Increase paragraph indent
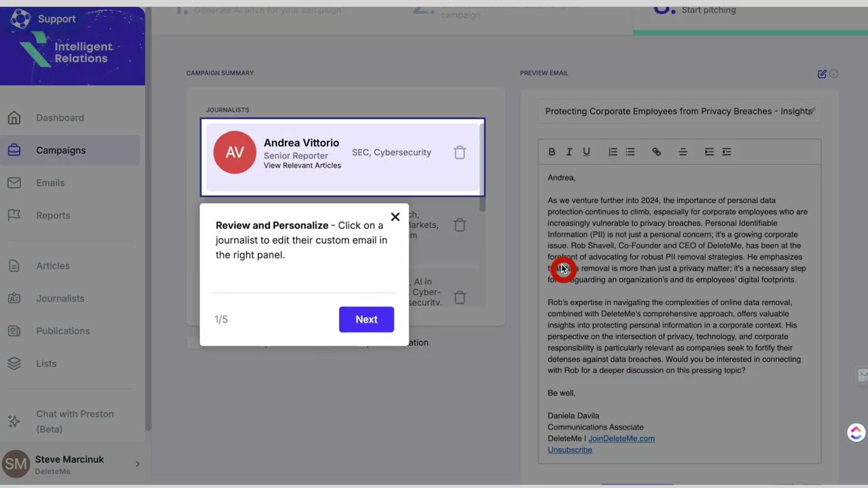The width and height of the screenshot is (868, 488). tap(709, 152)
